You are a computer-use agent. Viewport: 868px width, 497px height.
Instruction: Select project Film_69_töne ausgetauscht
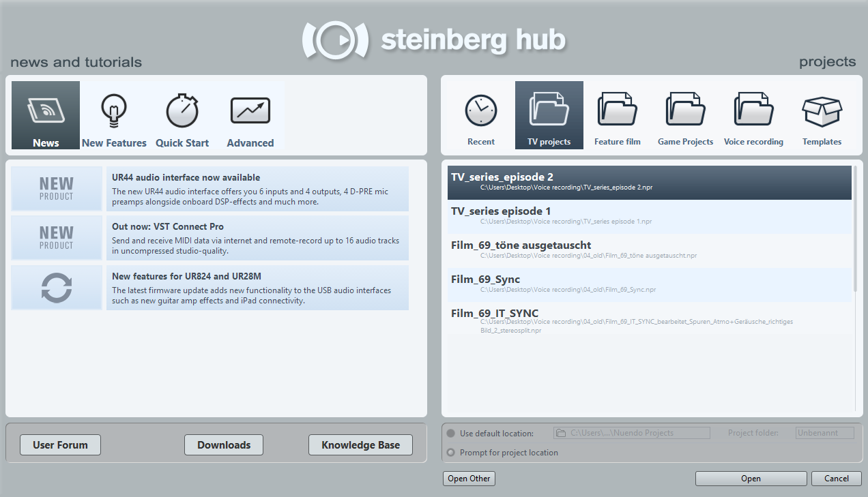pos(650,250)
